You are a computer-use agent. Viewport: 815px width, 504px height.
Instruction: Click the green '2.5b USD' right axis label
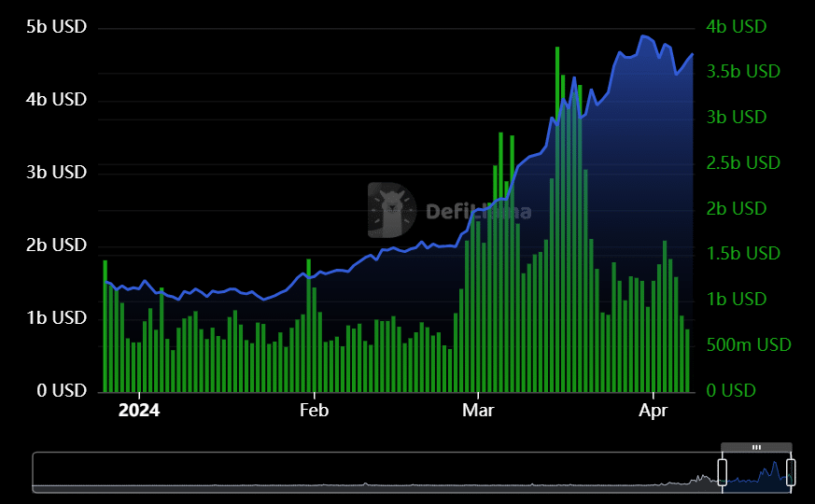click(743, 162)
